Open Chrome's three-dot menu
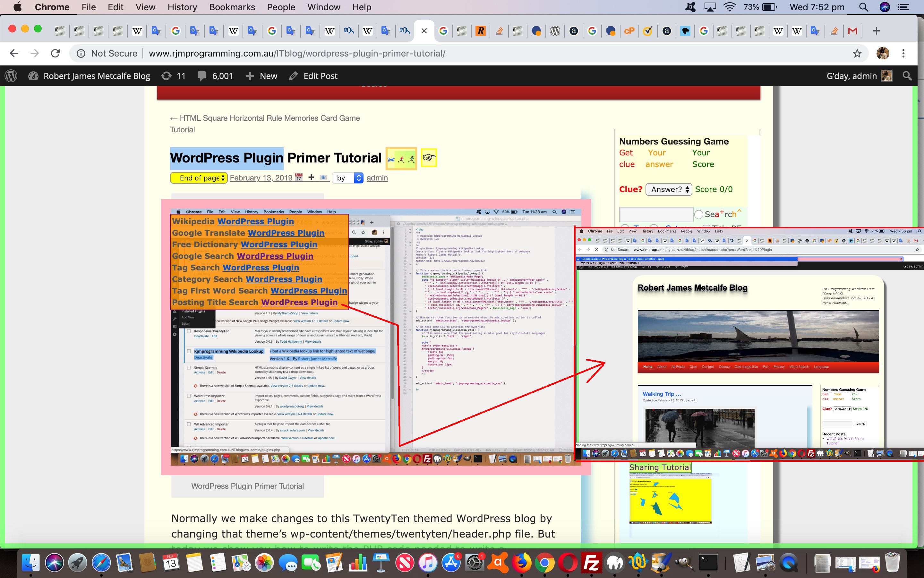 (903, 53)
